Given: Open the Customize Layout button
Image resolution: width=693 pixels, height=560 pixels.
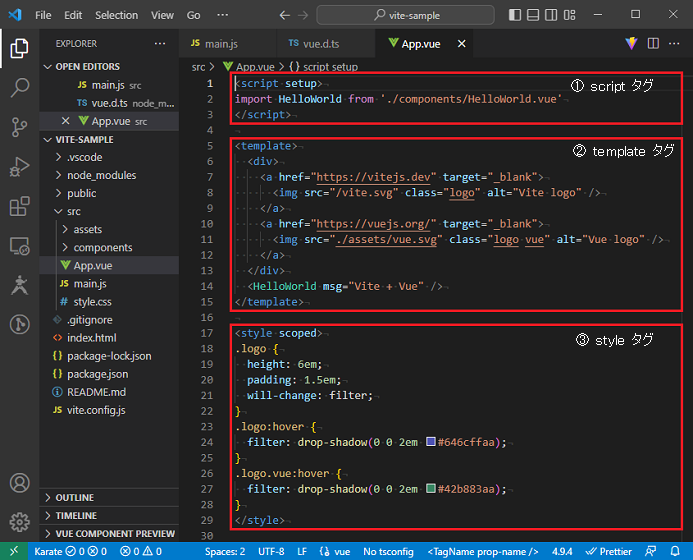Looking at the screenshot, I should (x=570, y=15).
